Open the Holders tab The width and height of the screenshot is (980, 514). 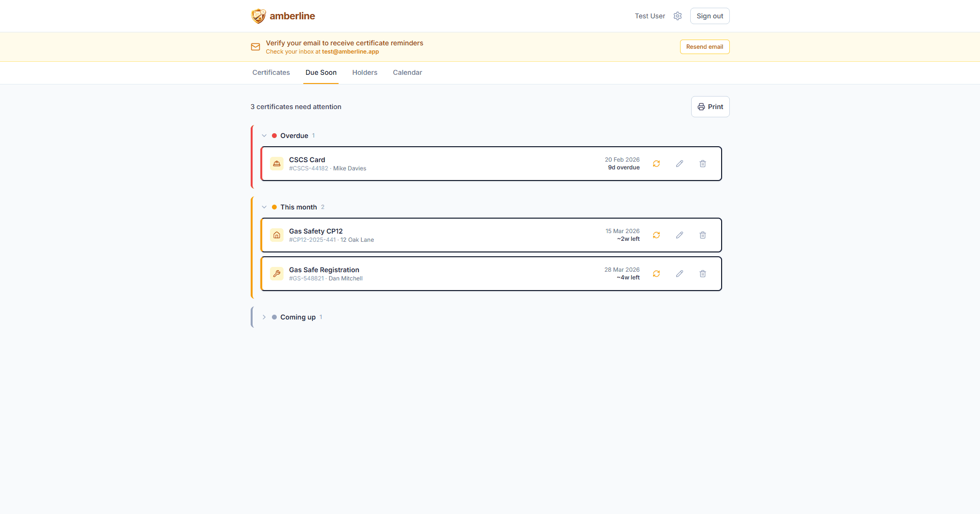tap(365, 72)
